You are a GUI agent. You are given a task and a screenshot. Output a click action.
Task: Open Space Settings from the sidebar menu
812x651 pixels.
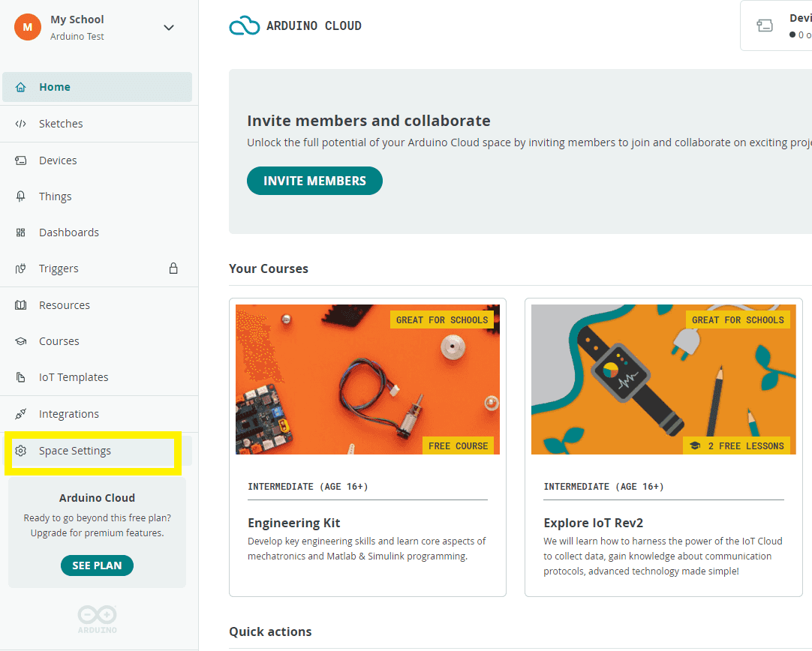75,449
